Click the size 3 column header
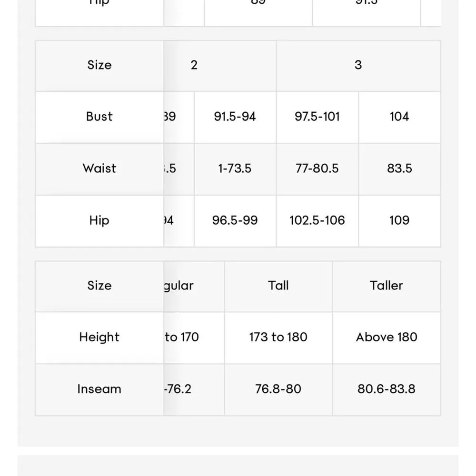 pos(358,65)
